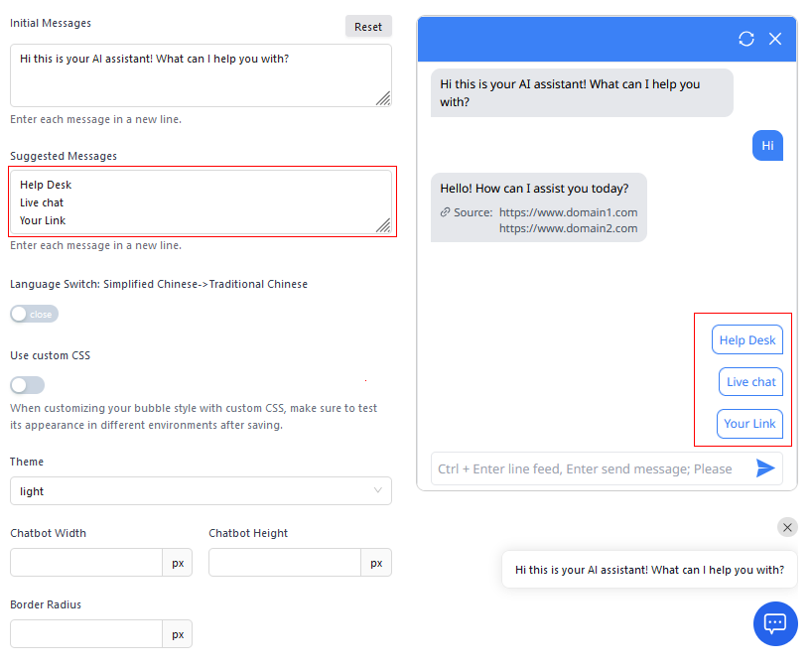Open the chat bubble launcher icon

click(x=775, y=623)
